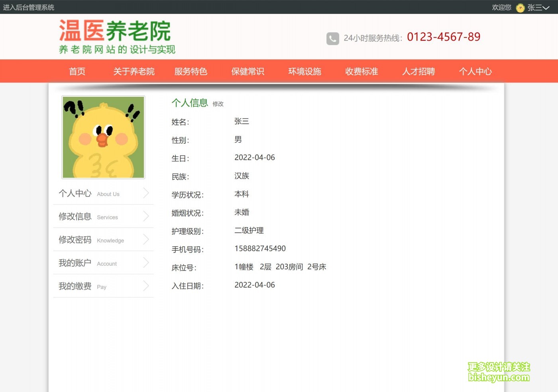Click the 修改 link beside 个人信息
This screenshot has height=392, width=558.
click(218, 104)
